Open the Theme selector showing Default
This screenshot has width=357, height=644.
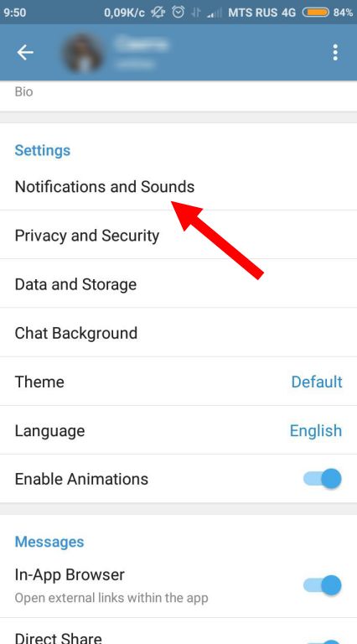point(178,382)
